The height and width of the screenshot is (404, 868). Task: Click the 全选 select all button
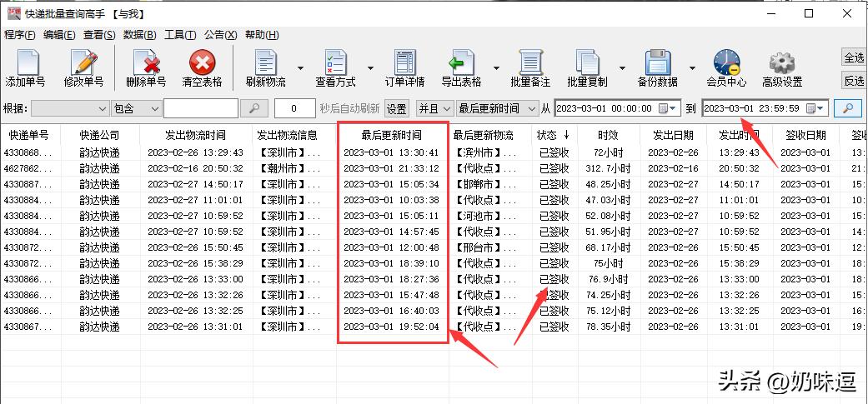[854, 57]
